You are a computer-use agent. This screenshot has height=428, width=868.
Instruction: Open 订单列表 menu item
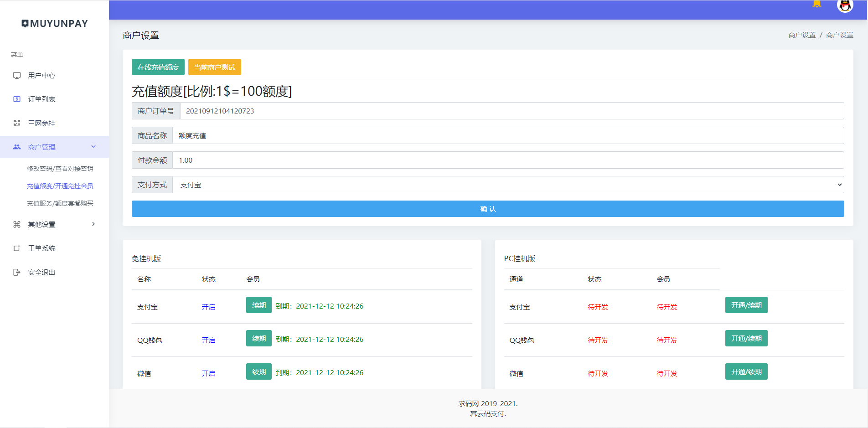tap(41, 99)
